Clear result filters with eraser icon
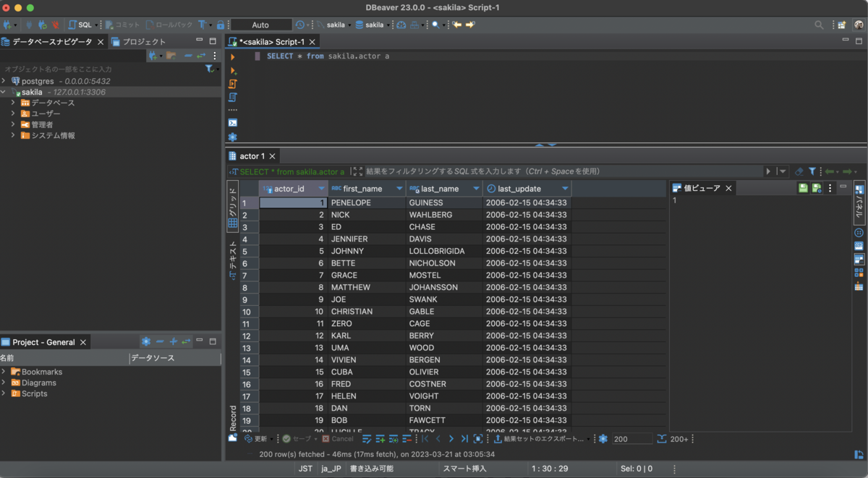The image size is (868, 478). coord(799,171)
